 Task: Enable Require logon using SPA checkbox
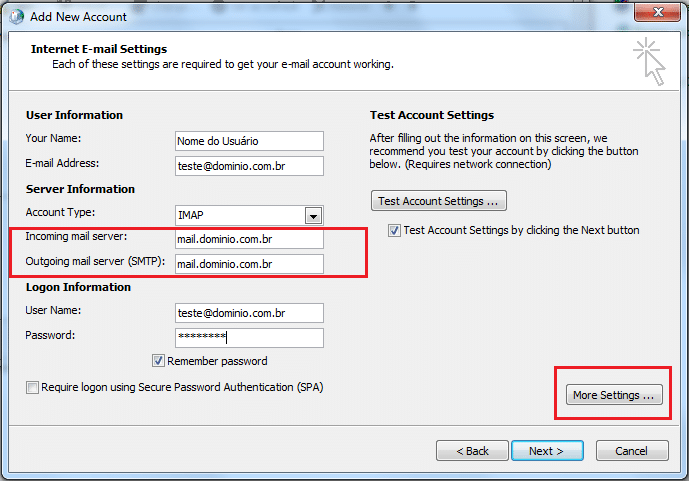click(x=32, y=387)
